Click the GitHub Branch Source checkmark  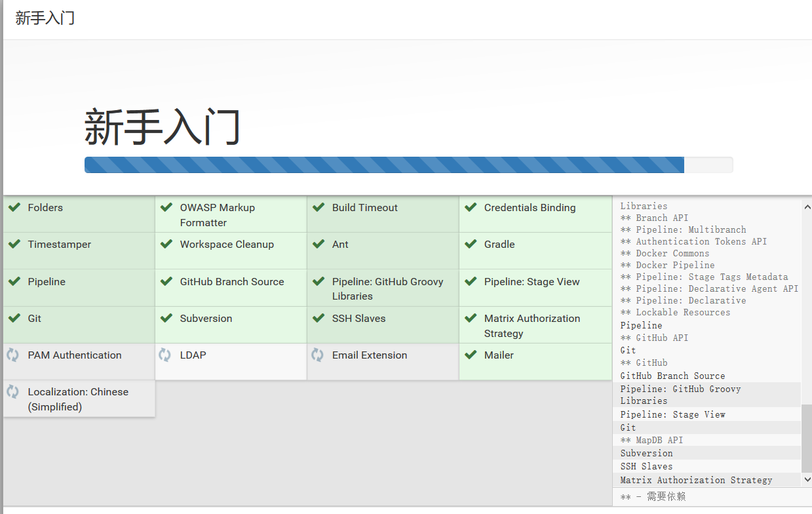click(x=166, y=281)
